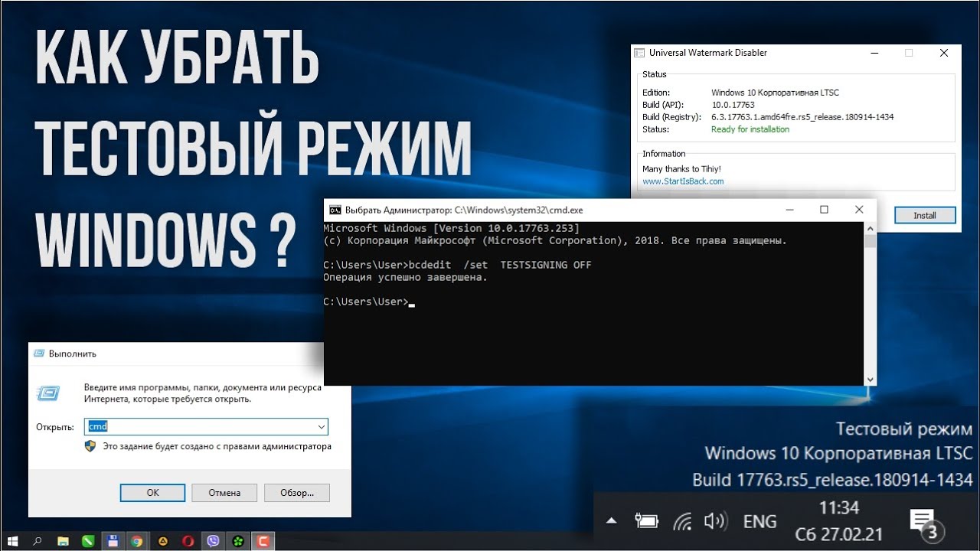Open clock showing 11:34 date
The height and width of the screenshot is (551, 980).
[838, 521]
